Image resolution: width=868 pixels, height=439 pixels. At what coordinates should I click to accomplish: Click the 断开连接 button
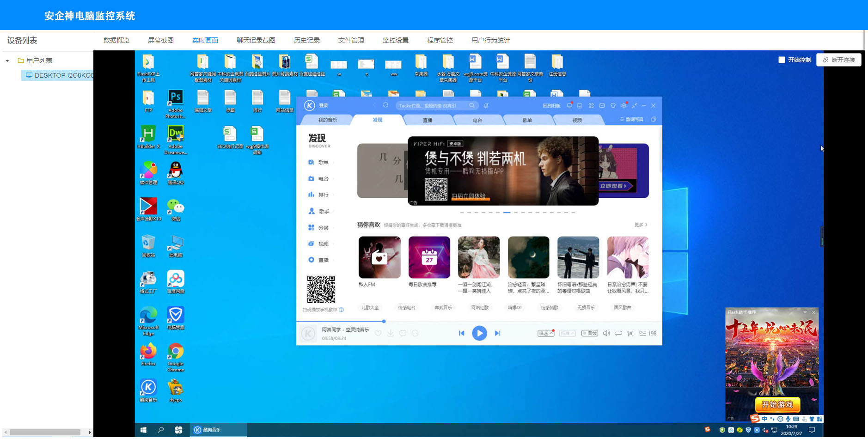click(839, 60)
